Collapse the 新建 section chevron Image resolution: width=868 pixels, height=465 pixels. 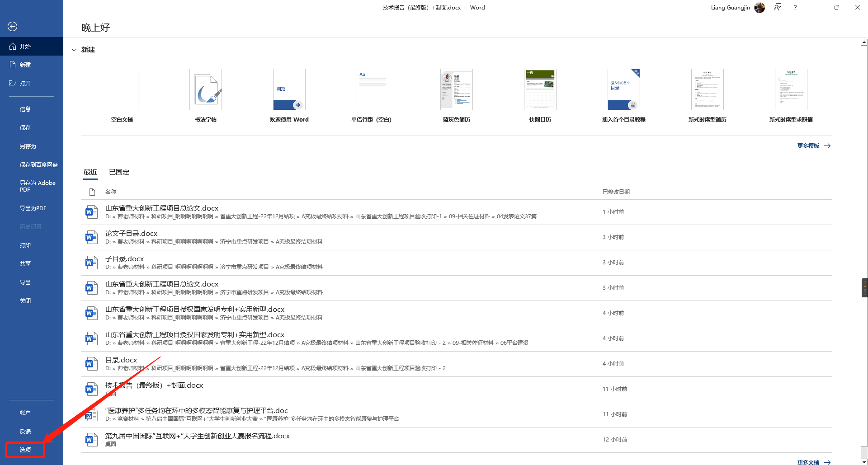[x=74, y=50]
